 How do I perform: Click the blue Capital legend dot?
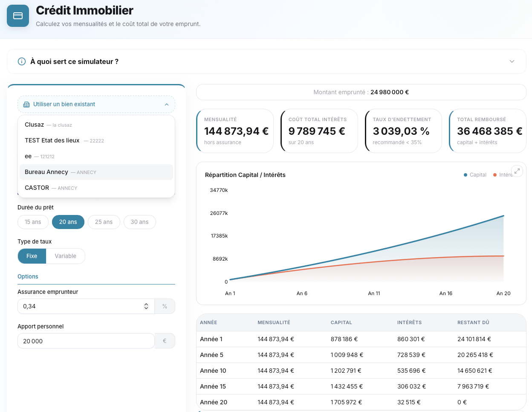(x=465, y=174)
